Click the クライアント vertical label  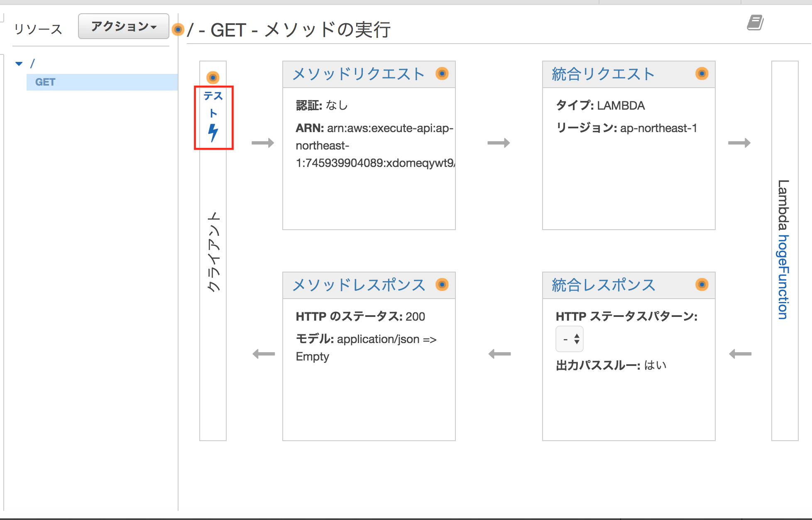pos(213,252)
